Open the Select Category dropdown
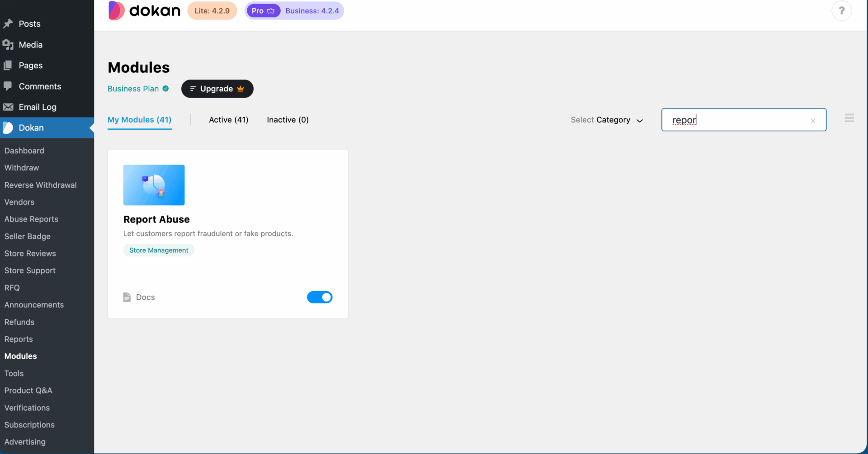Image resolution: width=868 pixels, height=454 pixels. click(607, 120)
